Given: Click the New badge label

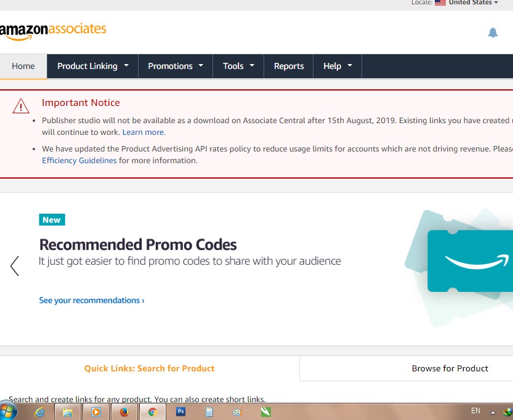Looking at the screenshot, I should 52,220.
